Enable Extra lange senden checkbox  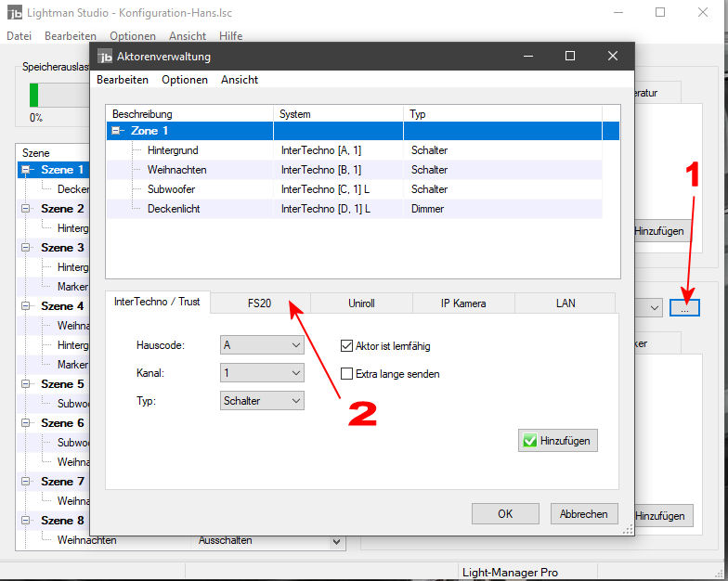pyautogui.click(x=347, y=374)
